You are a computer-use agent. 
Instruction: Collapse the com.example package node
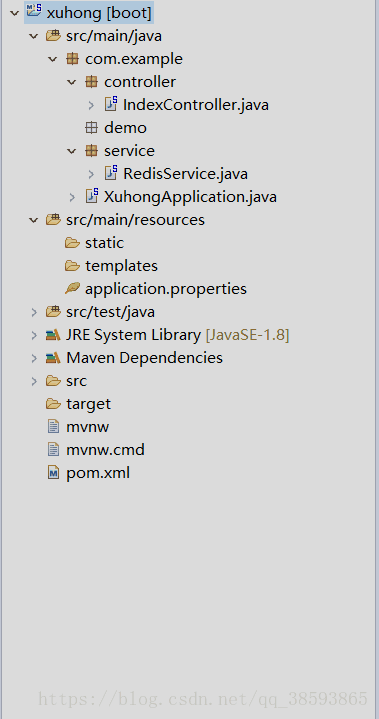(x=53, y=59)
